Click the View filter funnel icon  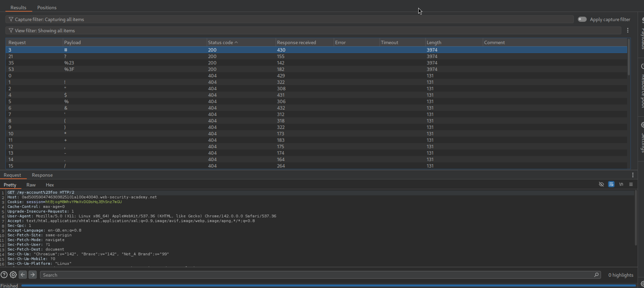(x=11, y=31)
